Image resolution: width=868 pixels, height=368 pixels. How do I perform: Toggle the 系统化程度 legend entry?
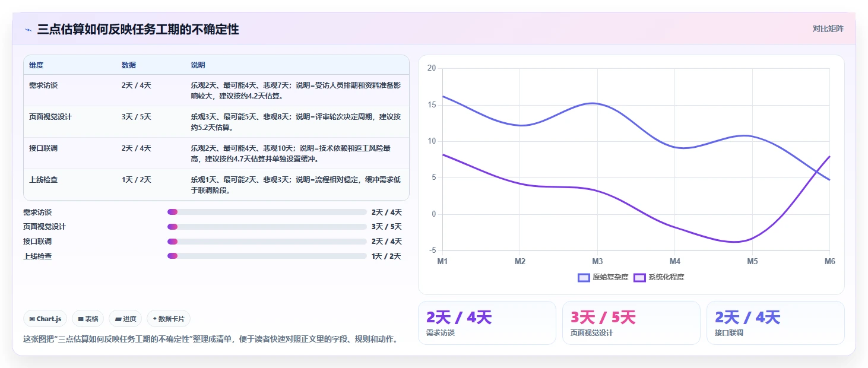point(658,277)
